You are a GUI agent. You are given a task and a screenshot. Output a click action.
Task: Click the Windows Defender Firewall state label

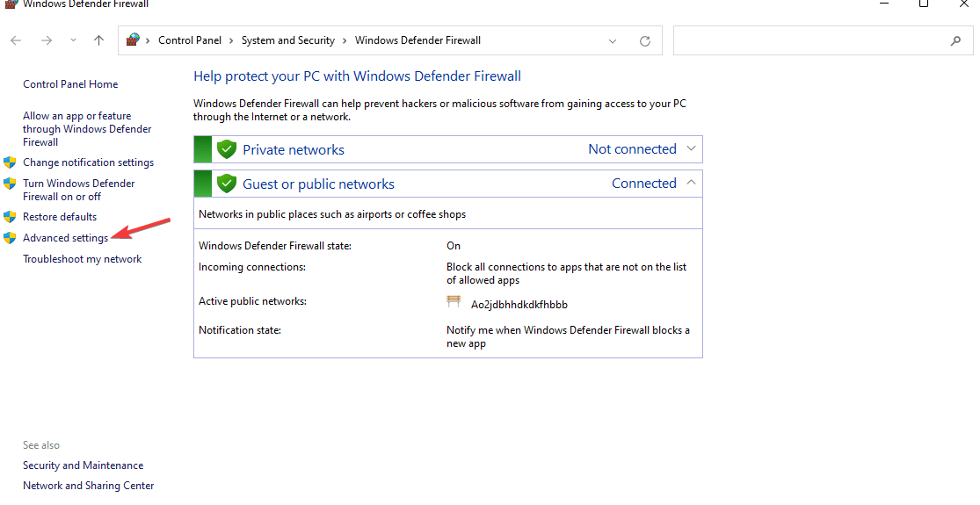pyautogui.click(x=275, y=246)
